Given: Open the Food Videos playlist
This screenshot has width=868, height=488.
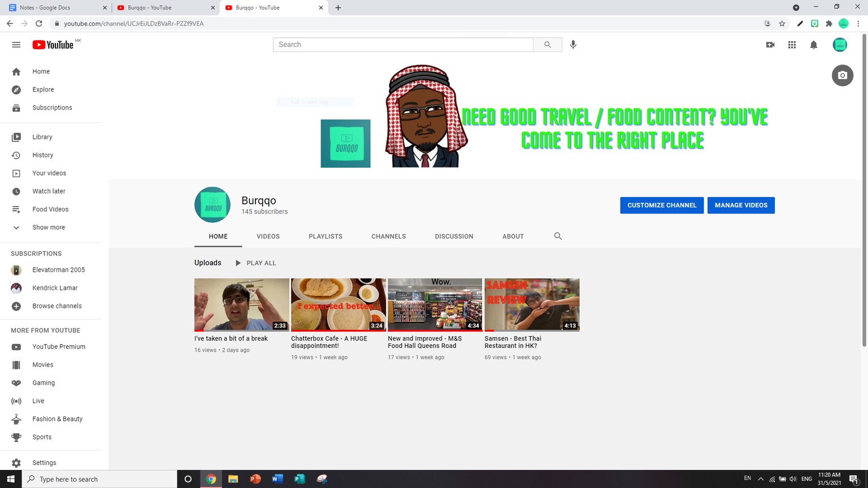Looking at the screenshot, I should click(51, 210).
